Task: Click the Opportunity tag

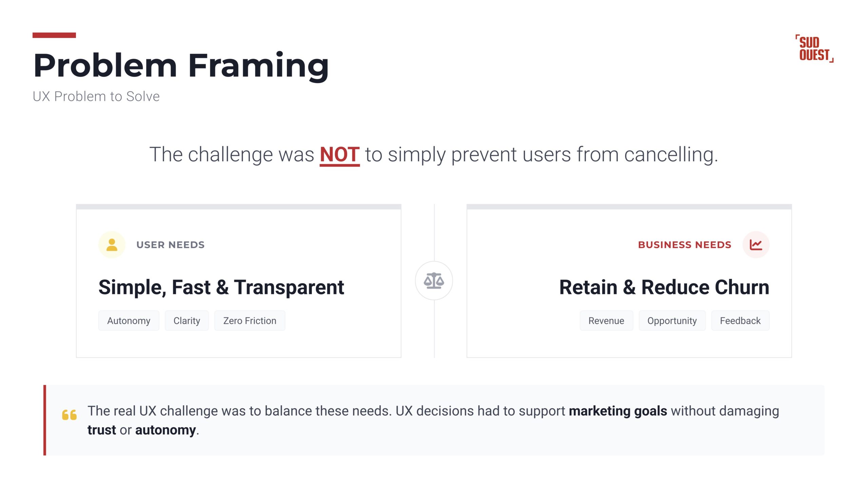Action: click(x=672, y=321)
